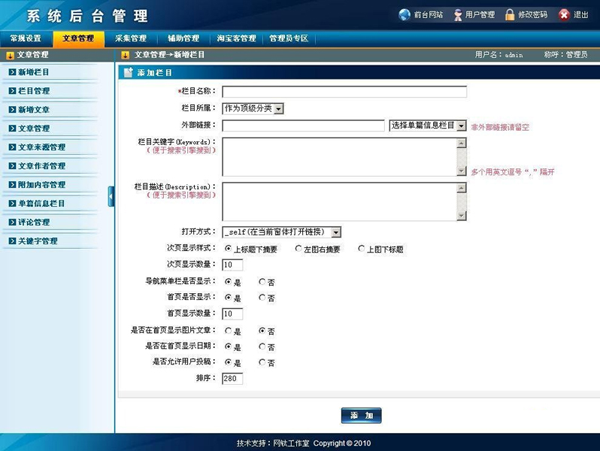Image resolution: width=600 pixels, height=451 pixels.
Task: Click the keywords textarea scrollbar down arrow
Action: (461, 171)
